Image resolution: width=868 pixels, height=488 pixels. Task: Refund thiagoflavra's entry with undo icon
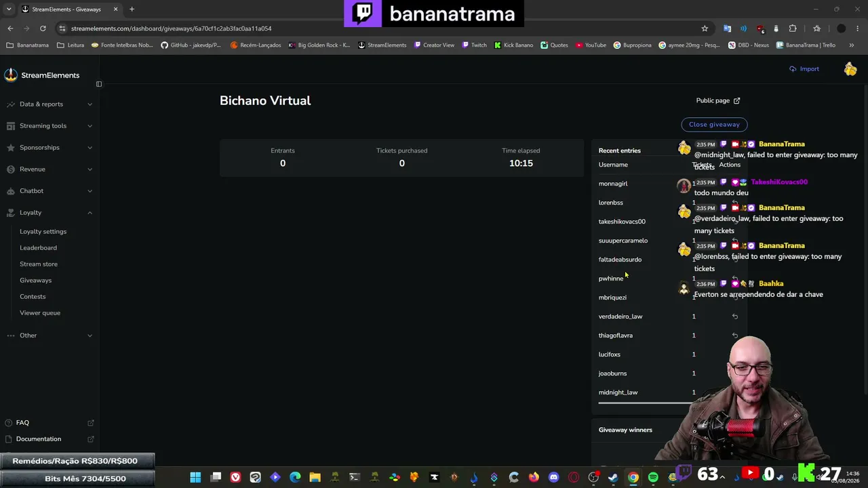[x=734, y=335]
